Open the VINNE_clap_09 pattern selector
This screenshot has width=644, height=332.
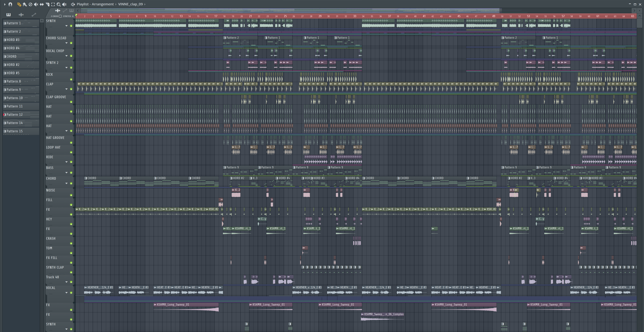[130, 4]
